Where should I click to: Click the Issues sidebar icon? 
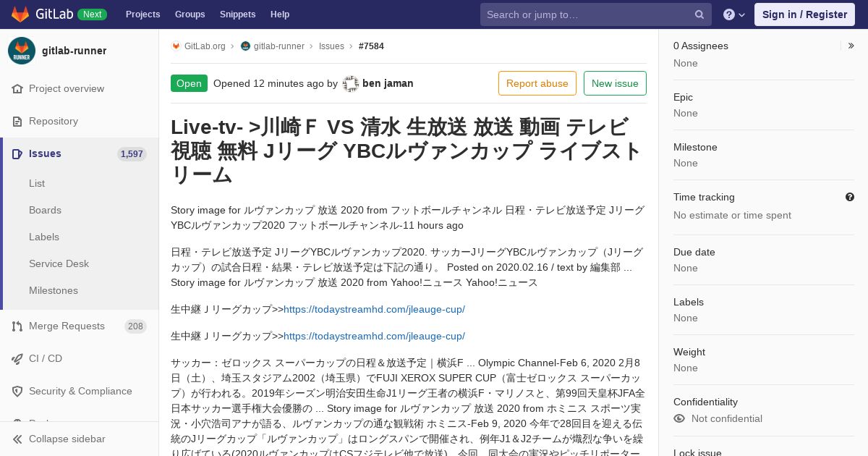17,153
